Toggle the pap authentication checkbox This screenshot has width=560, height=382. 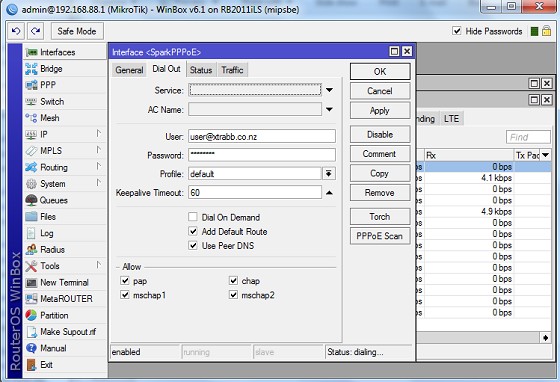125,281
